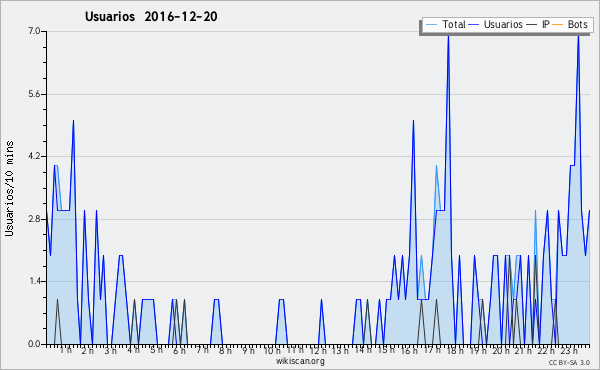Click the '11 h' x-axis label
This screenshot has height=370, width=600.
295,350
